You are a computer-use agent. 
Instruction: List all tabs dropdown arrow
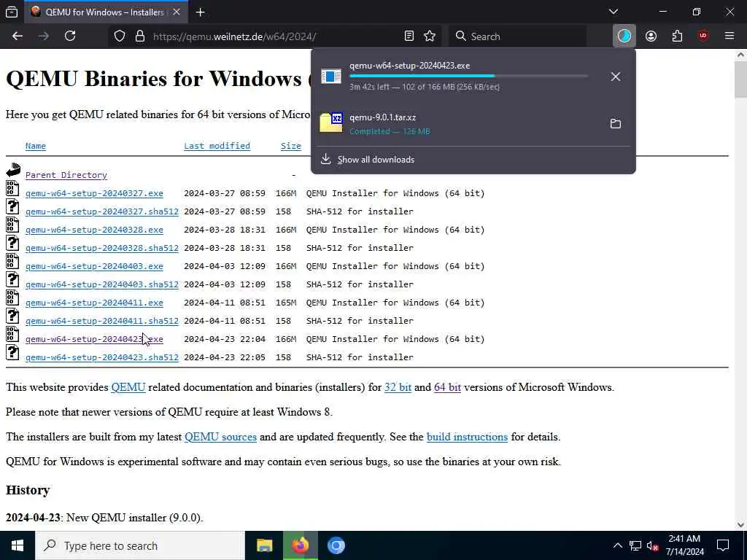614,12
